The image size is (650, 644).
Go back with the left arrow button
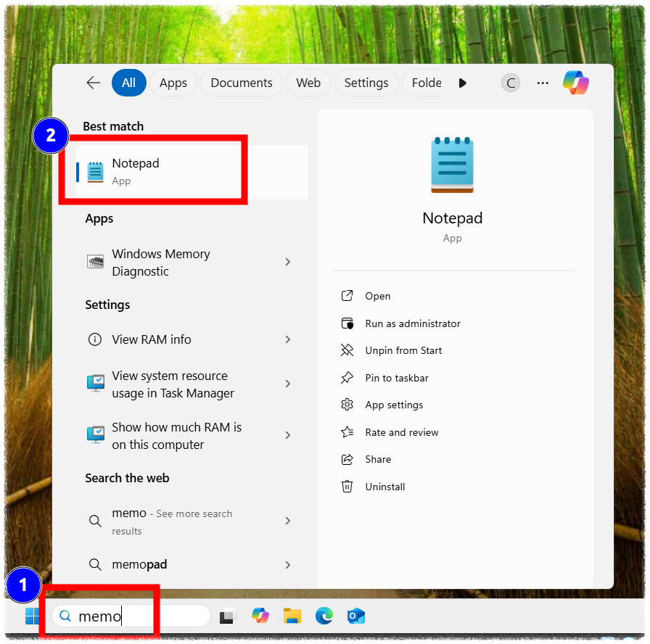[94, 83]
